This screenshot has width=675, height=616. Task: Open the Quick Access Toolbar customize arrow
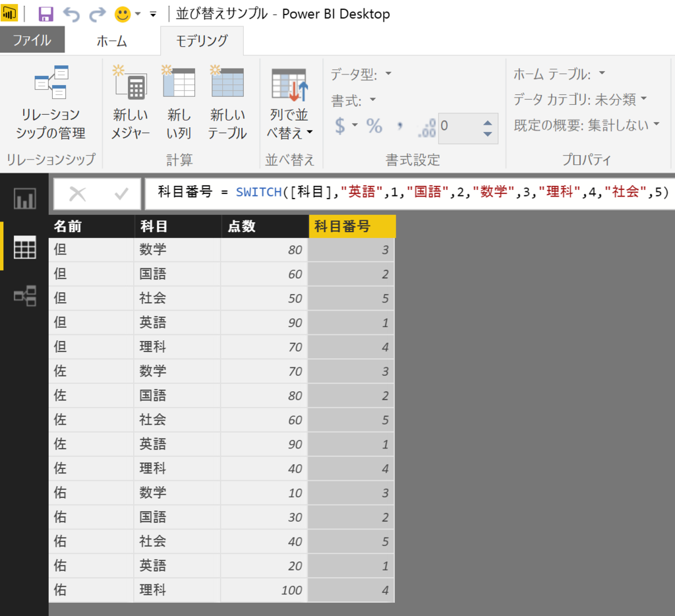[153, 15]
